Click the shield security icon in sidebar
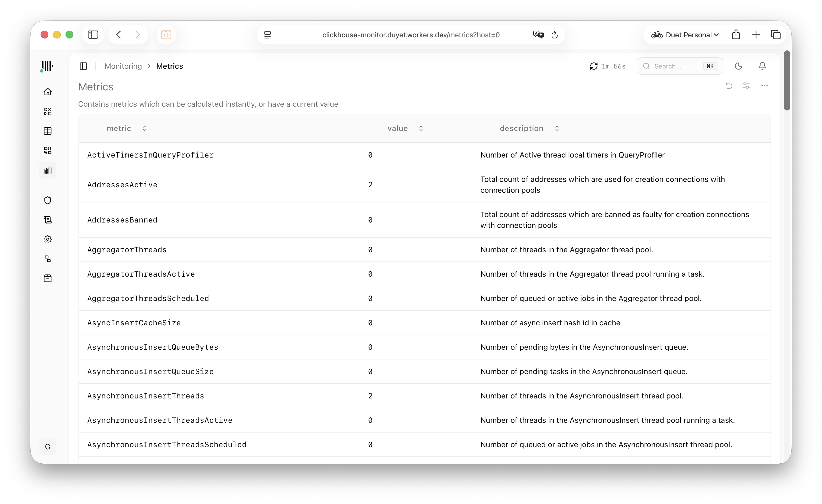 click(x=48, y=200)
